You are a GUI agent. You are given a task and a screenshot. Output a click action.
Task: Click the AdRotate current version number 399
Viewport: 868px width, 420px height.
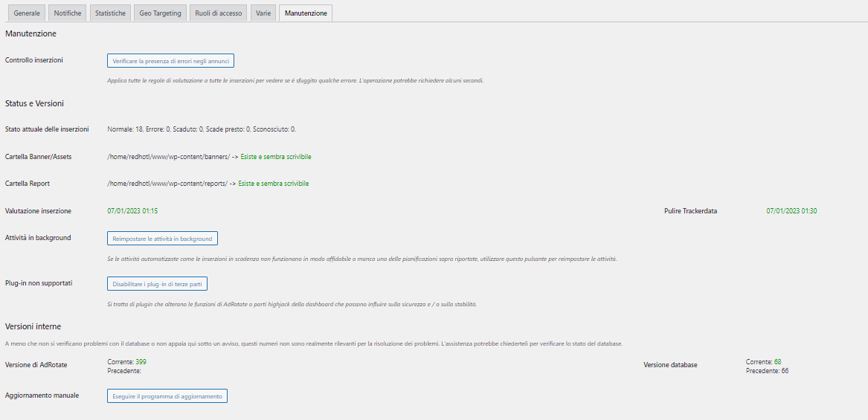(x=141, y=361)
